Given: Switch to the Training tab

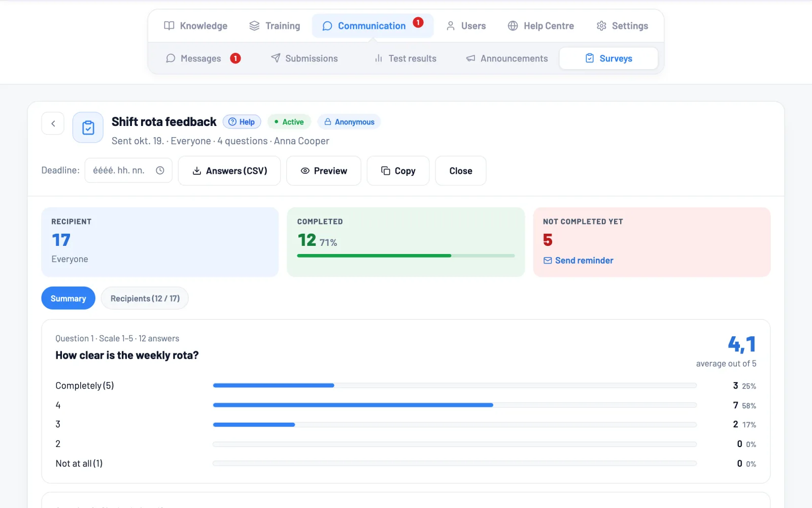Looking at the screenshot, I should pyautogui.click(x=275, y=26).
